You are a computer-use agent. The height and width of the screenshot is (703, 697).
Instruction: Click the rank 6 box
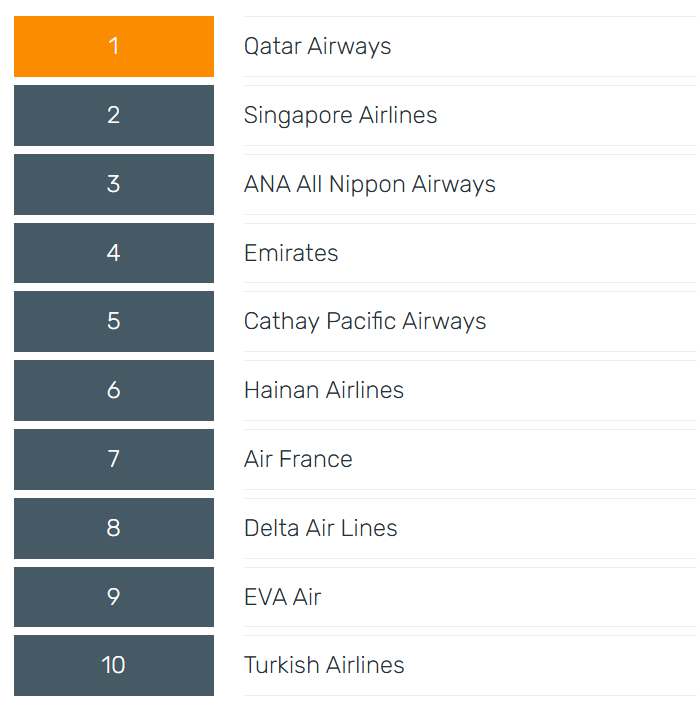(114, 391)
